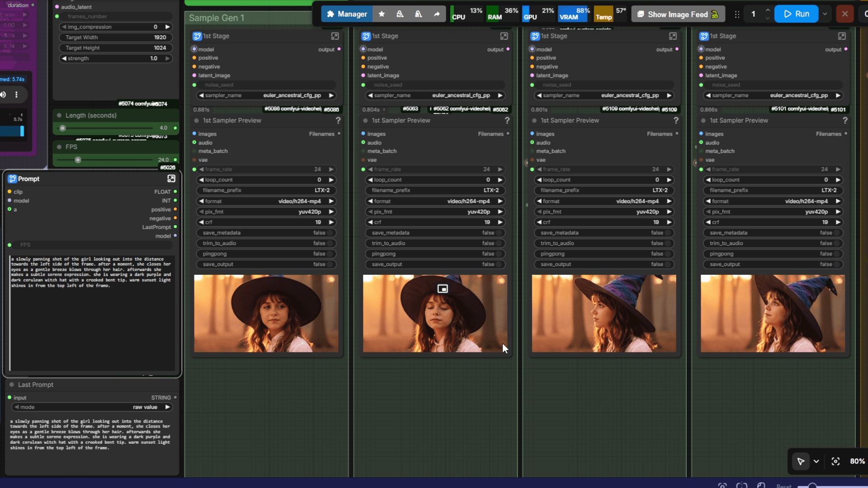Open preview image in node #5109
Image resolution: width=868 pixels, height=488 pixels.
604,313
